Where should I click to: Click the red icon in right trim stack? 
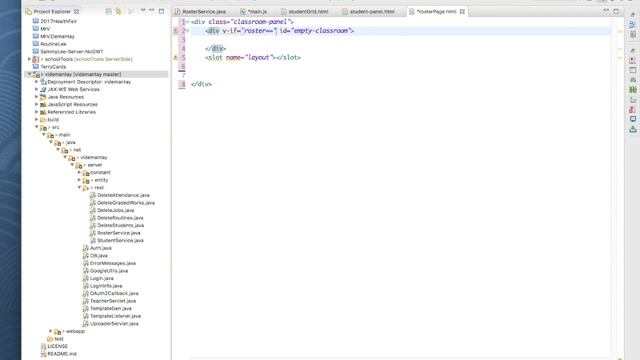click(633, 109)
